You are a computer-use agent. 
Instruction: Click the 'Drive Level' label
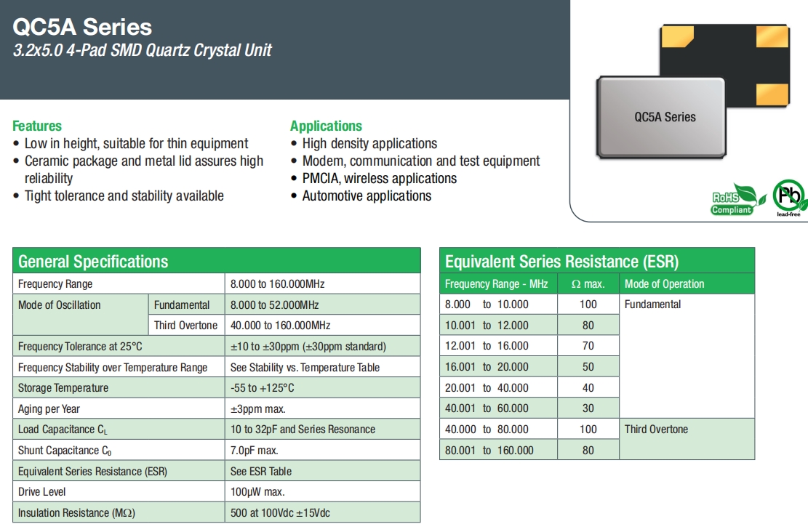(x=41, y=492)
